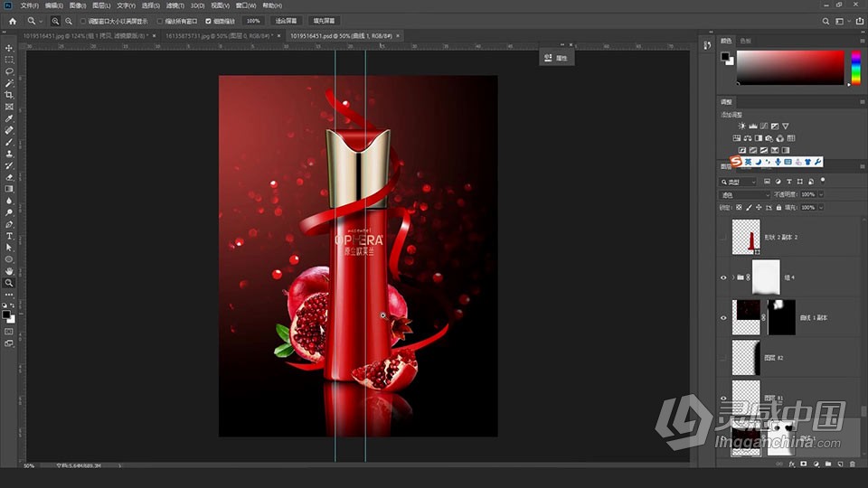Click the Home icon in options bar

pos(12,21)
